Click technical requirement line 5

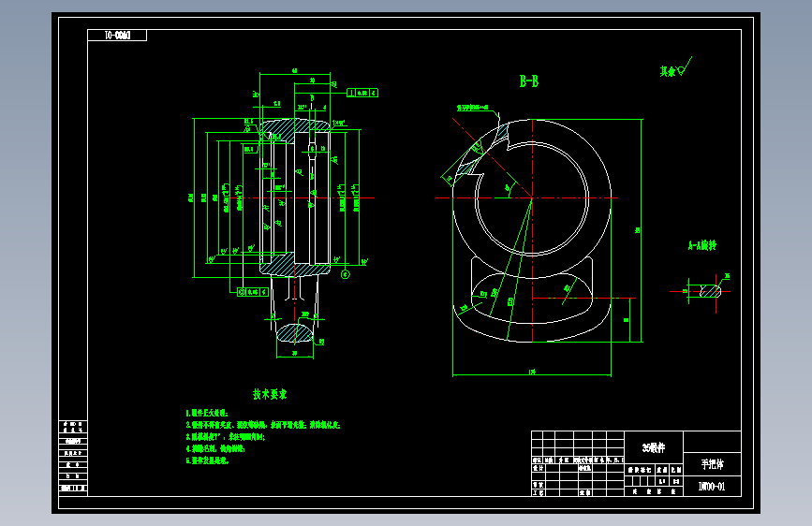[x=207, y=460]
